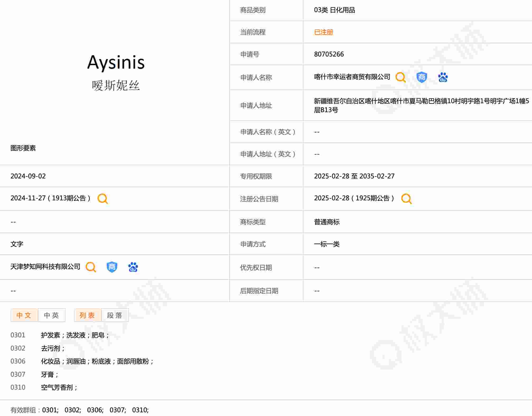Viewport: 532px width, 416px height.
Task: Click 0306 group code in goods list
Action: [18, 361]
